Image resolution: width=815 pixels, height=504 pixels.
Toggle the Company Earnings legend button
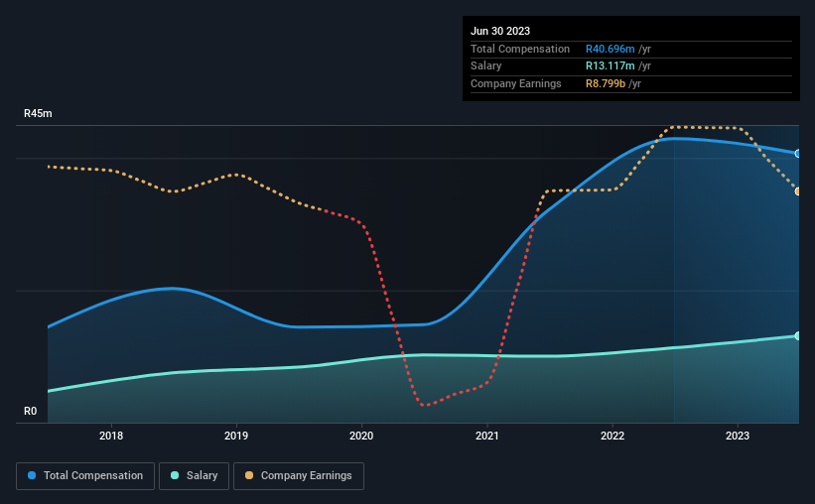(299, 476)
